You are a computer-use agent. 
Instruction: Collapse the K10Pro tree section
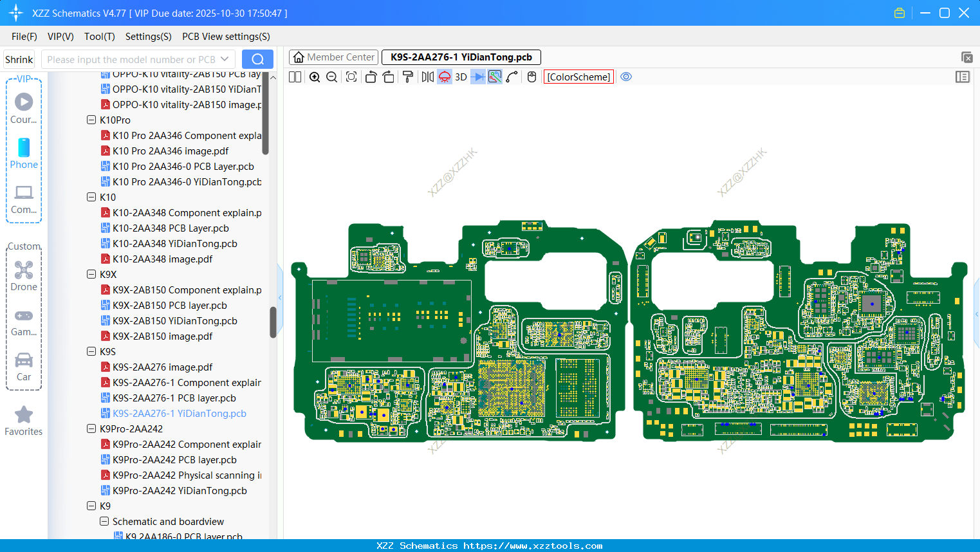[x=91, y=120]
